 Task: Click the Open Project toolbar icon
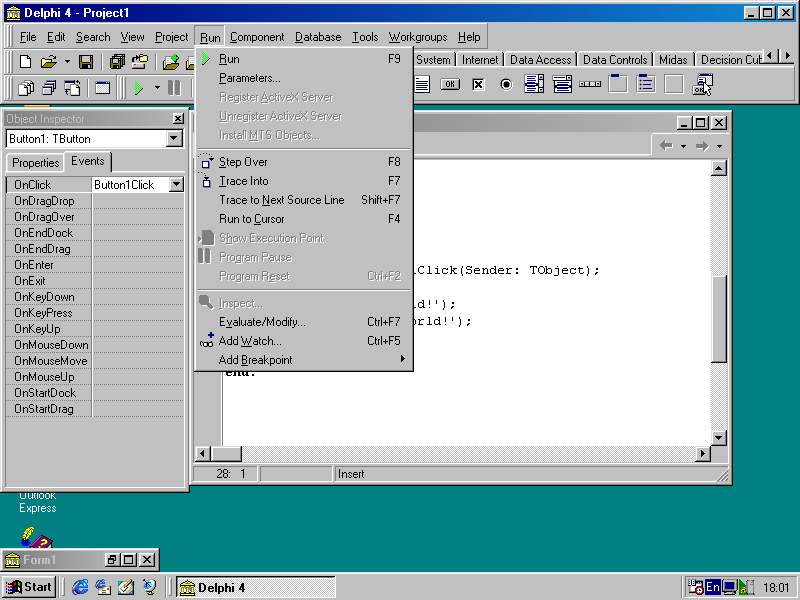[140, 62]
